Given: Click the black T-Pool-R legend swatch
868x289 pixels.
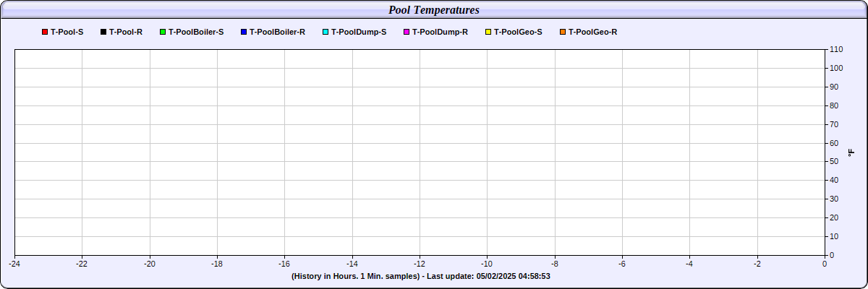Looking at the screenshot, I should [x=103, y=32].
